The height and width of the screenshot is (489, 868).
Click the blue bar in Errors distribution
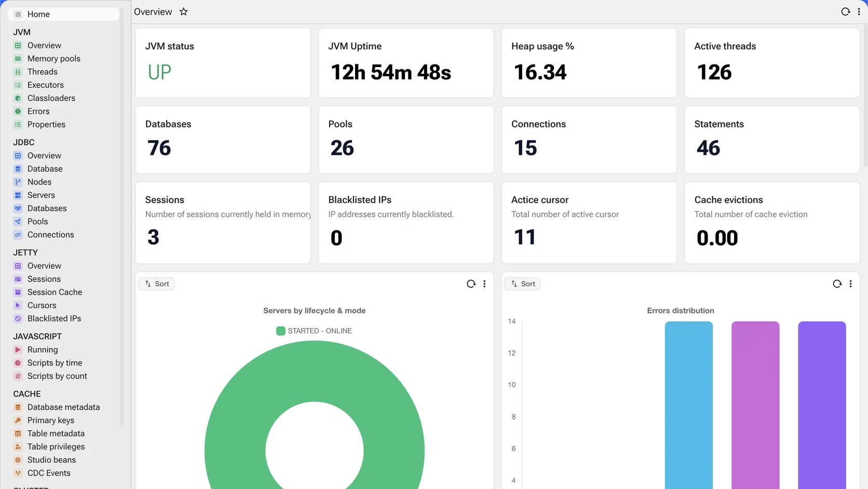(x=689, y=405)
